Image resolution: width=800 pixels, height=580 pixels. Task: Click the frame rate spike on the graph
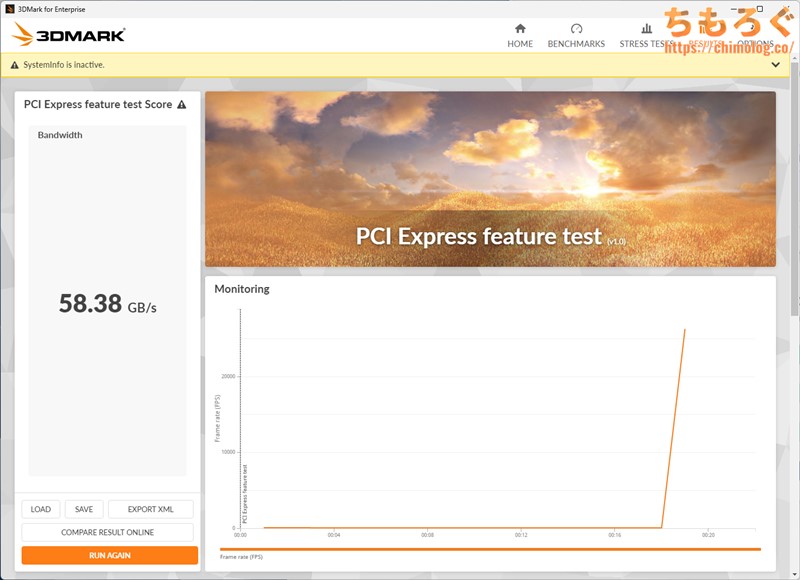[x=684, y=330]
